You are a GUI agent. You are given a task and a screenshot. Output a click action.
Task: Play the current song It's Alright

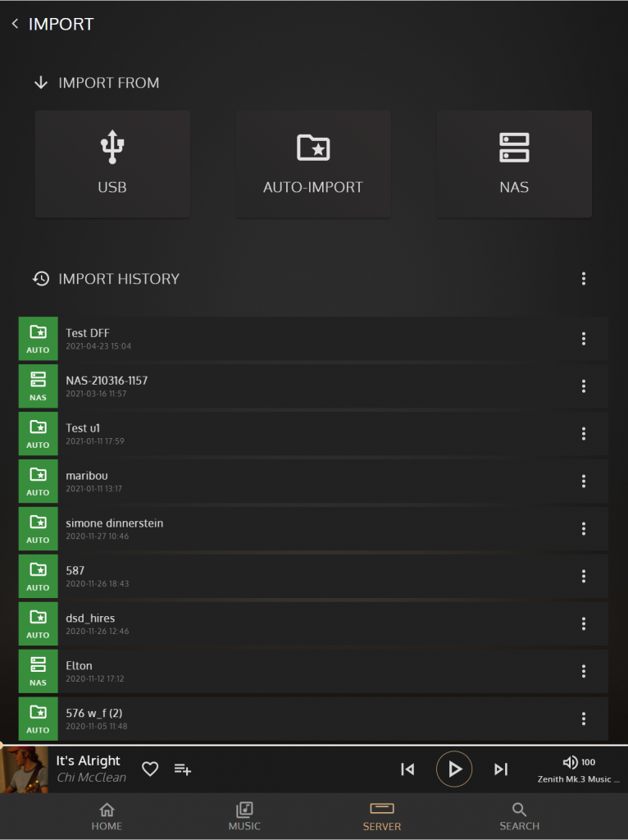[454, 769]
